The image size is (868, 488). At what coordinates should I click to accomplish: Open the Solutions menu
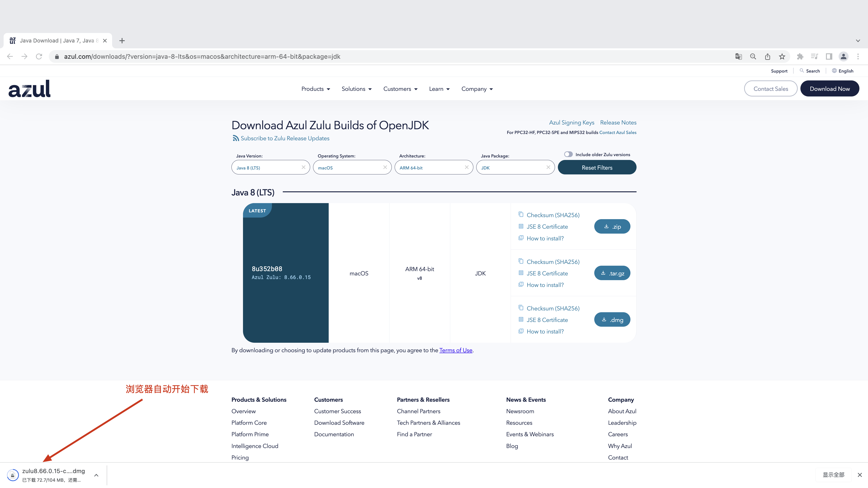coord(356,89)
